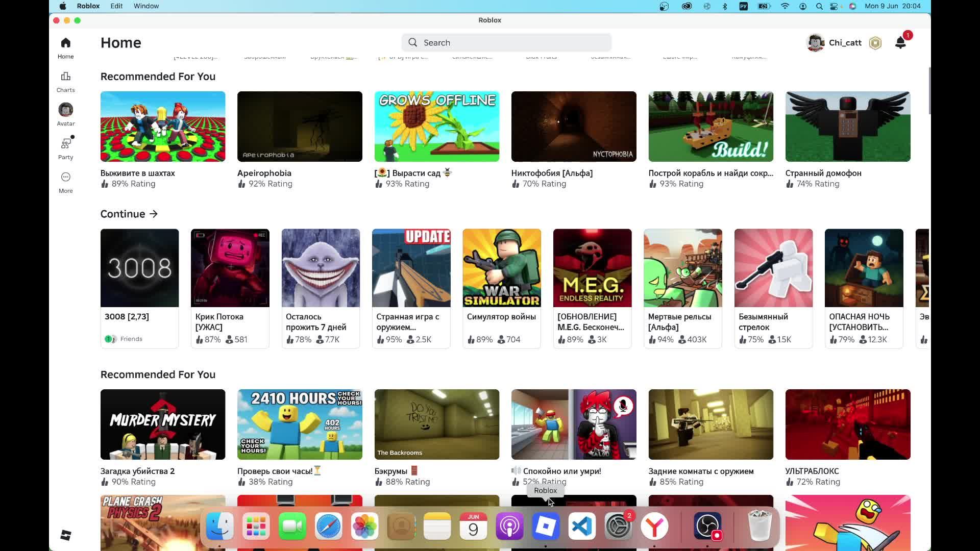980x551 pixels.
Task: Click the Roblox Studio logo at sidebar bottom
Action: 65,535
